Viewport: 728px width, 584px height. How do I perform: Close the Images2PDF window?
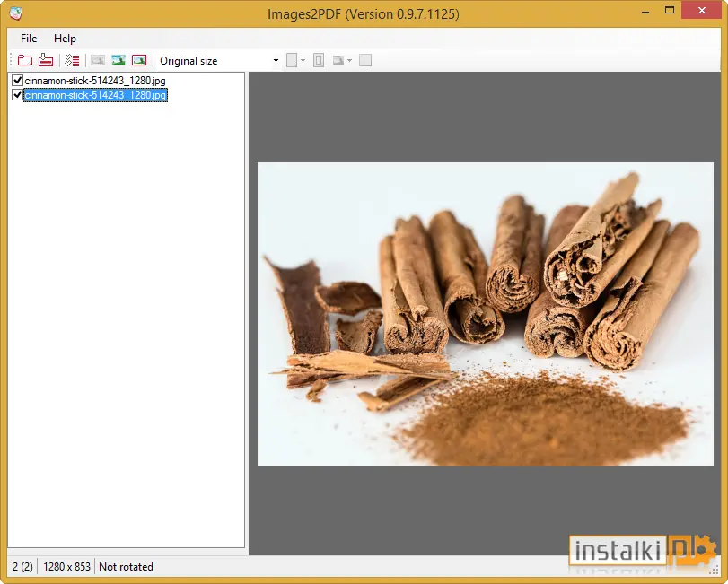[x=702, y=11]
